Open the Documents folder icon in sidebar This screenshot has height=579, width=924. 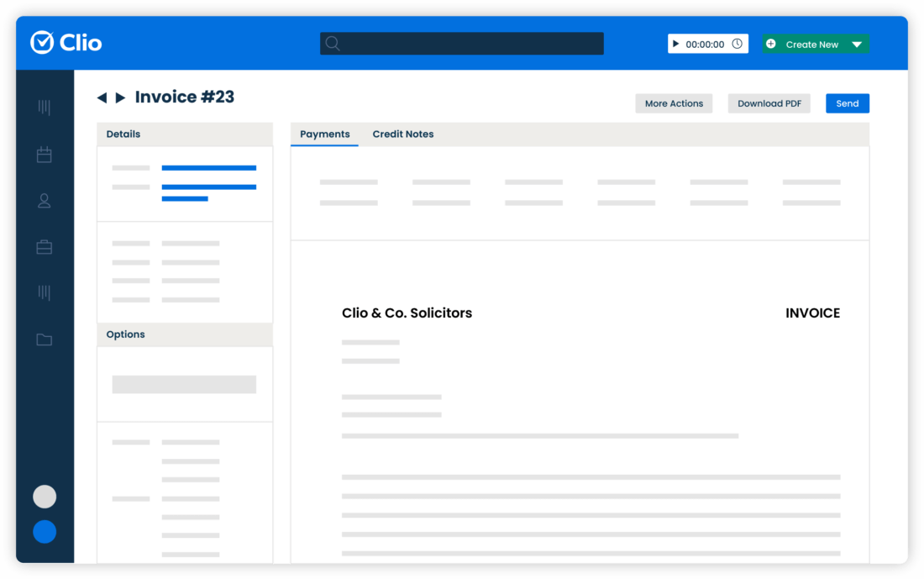(x=45, y=339)
